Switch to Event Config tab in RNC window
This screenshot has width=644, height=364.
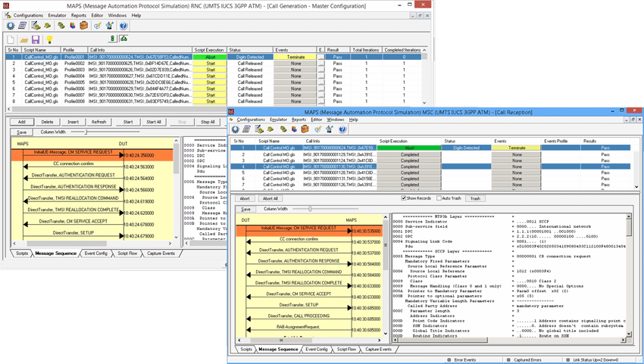click(95, 254)
